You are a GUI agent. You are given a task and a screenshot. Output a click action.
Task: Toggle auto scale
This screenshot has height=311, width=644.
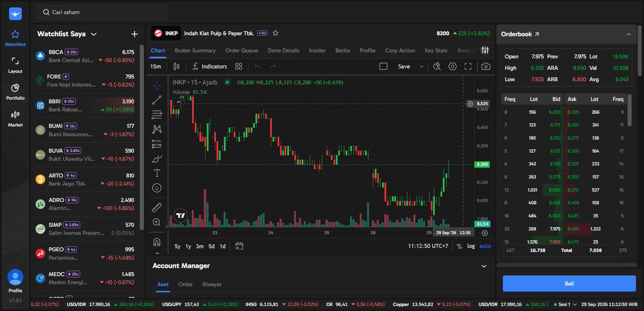coord(485,246)
